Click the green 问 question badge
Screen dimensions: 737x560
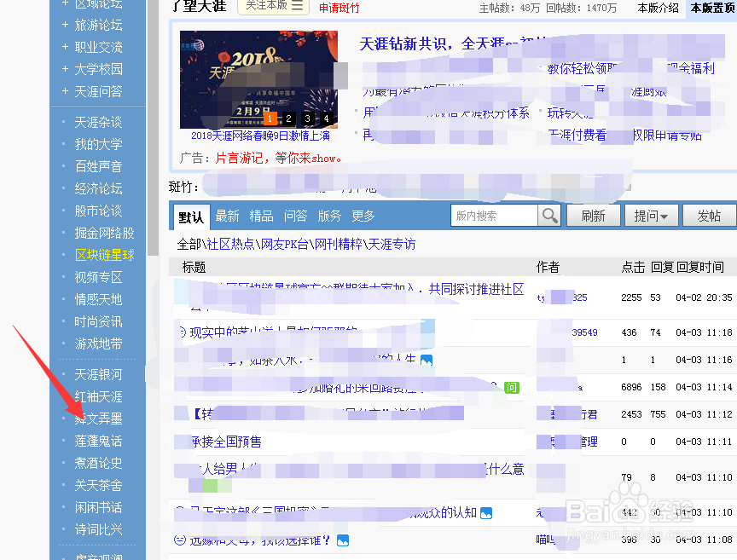click(512, 388)
